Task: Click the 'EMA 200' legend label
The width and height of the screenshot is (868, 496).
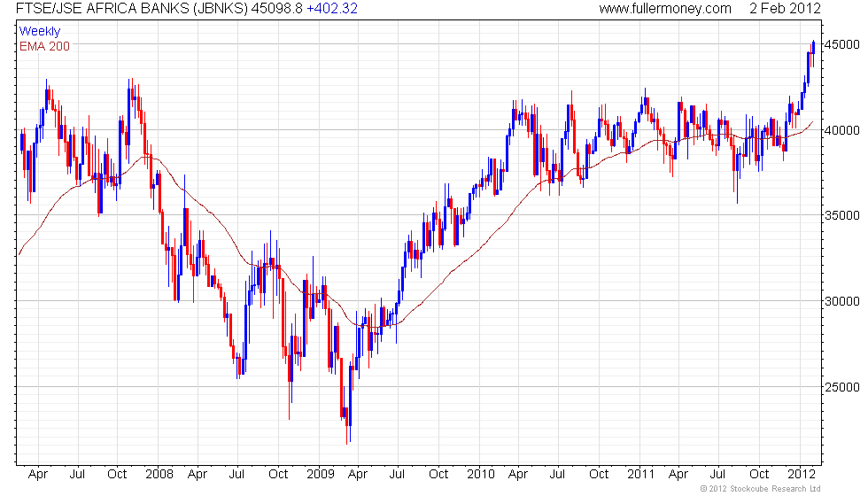Action: [44, 46]
